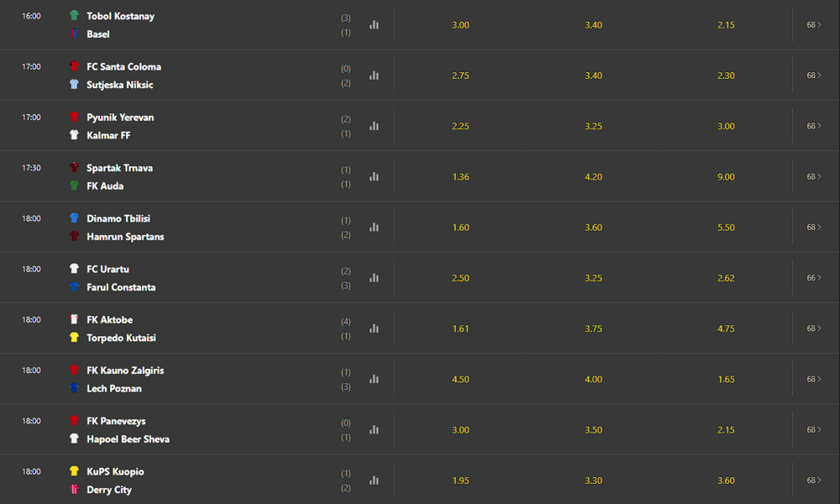Open stats icon for Tobol Kostanay vs Basel
Image resolution: width=840 pixels, height=504 pixels.
click(x=374, y=24)
